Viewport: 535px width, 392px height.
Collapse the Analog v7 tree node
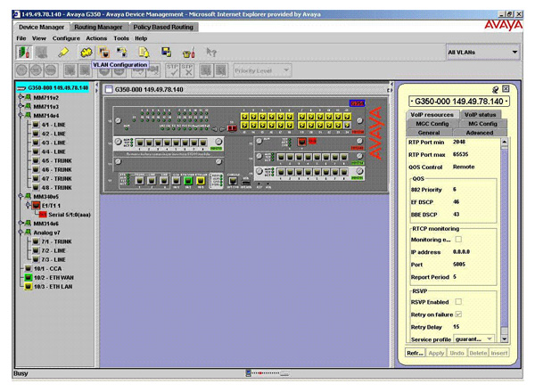[x=21, y=233]
